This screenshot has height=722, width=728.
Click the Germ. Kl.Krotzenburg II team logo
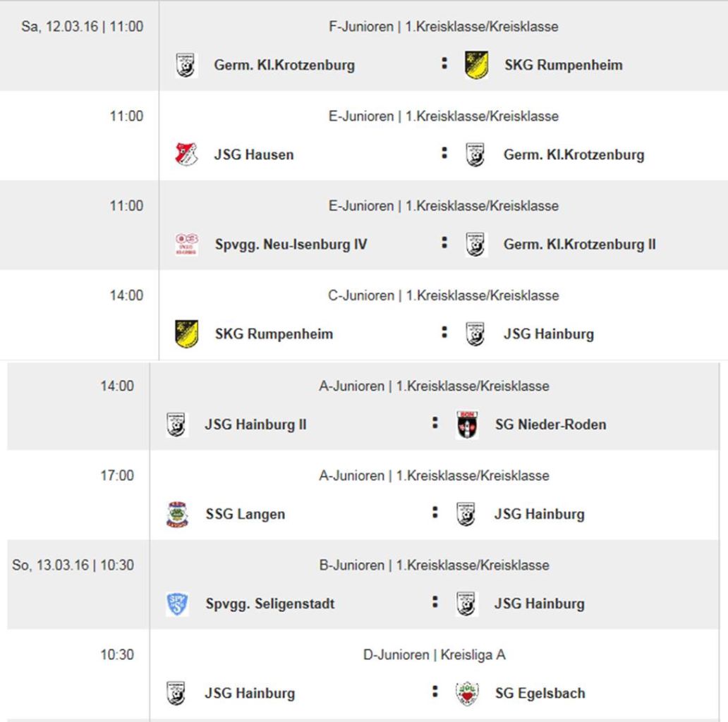[x=476, y=245]
